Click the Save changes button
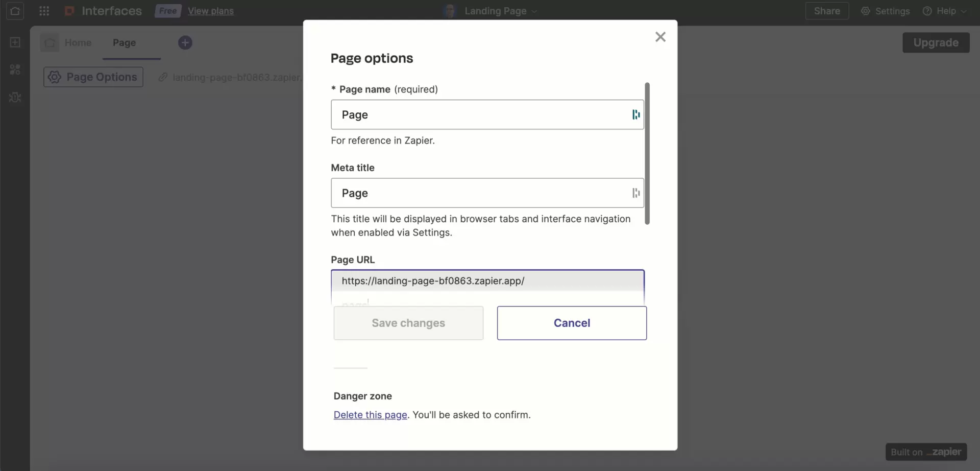Screen dimensions: 980x471 tap(408, 323)
